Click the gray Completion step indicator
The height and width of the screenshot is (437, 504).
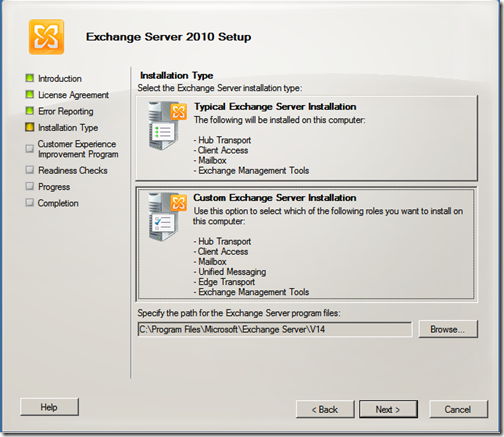coord(30,202)
